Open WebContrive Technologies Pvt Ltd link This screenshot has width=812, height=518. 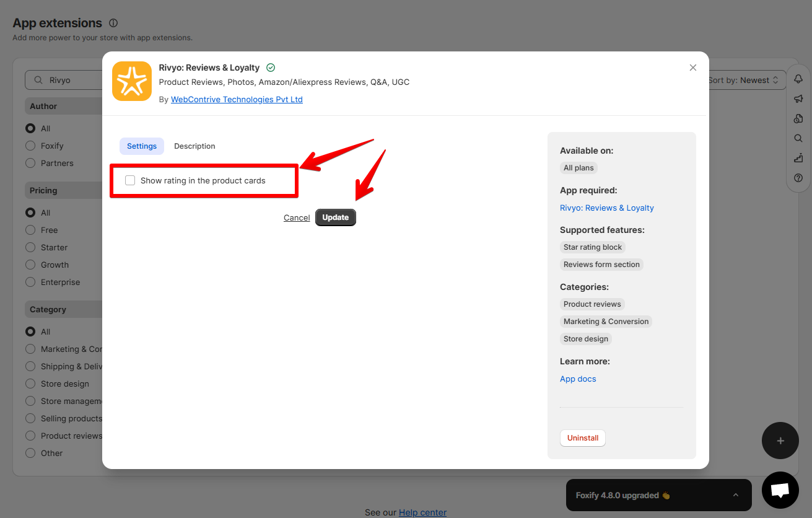pos(237,99)
